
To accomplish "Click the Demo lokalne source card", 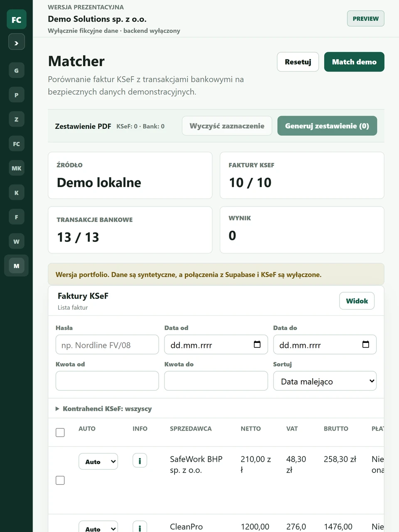I will click(x=130, y=175).
